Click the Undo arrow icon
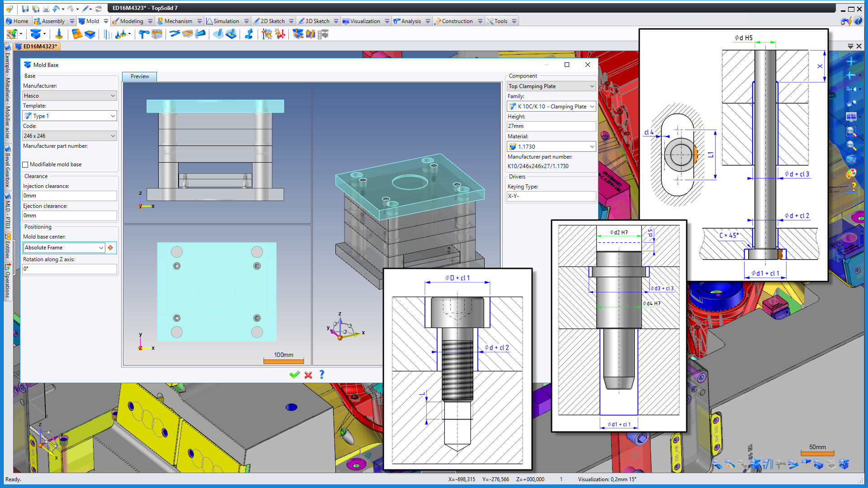 (x=56, y=9)
